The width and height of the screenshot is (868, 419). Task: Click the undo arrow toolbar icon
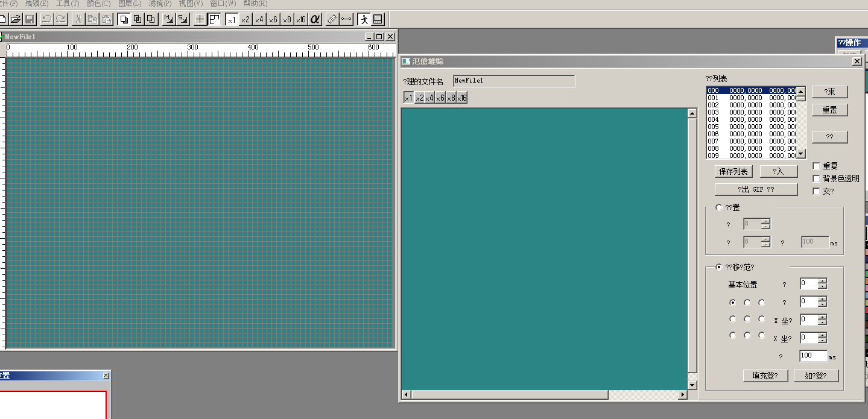46,19
